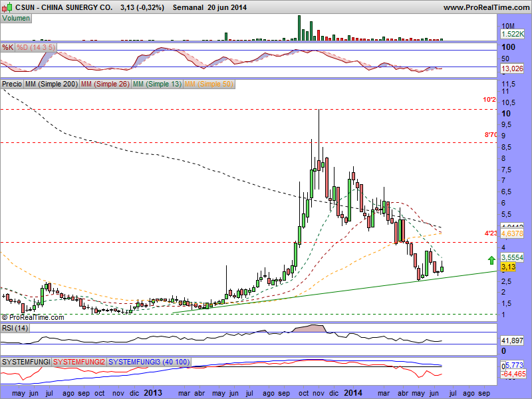Open the SYSTEMFUNGI indicator label

tap(26, 361)
